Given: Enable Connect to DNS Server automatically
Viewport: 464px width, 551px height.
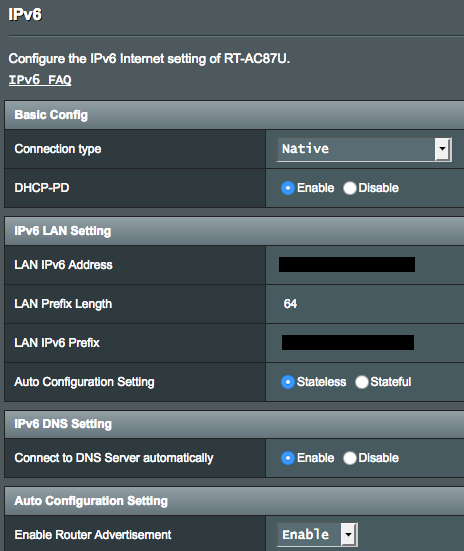Looking at the screenshot, I should point(288,458).
